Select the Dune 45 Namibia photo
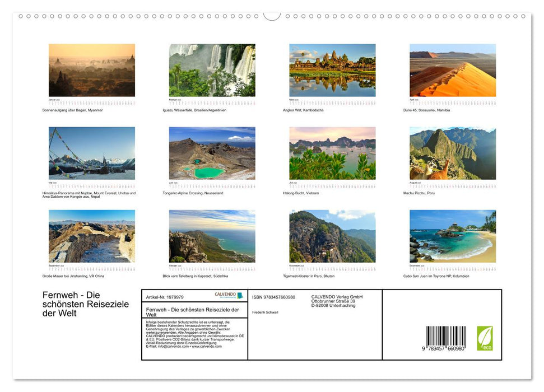Image resolution: width=544 pixels, height=392 pixels. point(453,71)
